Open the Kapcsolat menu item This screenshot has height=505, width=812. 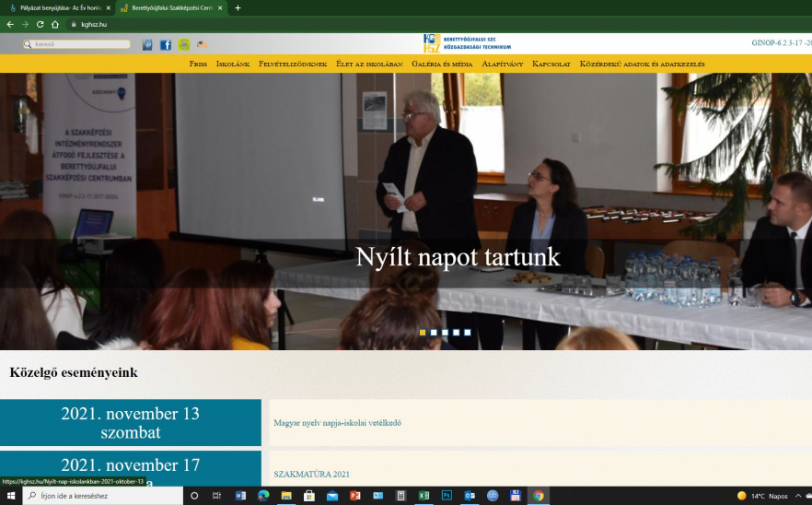pyautogui.click(x=551, y=64)
